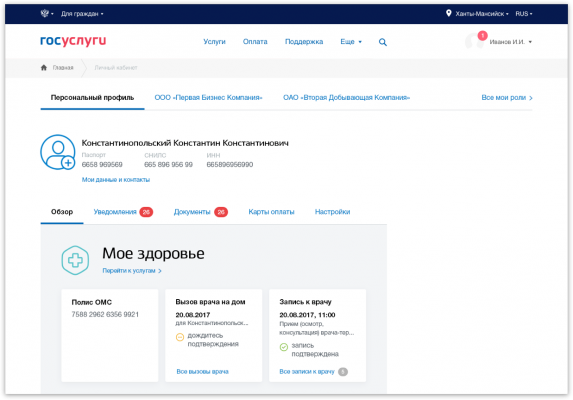Click the Госуслуги logo
Viewport: 573px width, 400px height.
[73, 41]
